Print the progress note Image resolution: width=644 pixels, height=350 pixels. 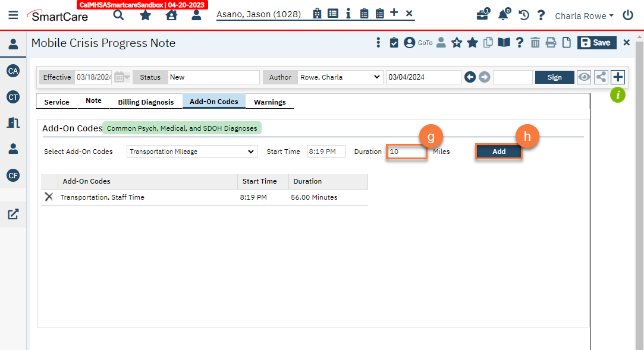pyautogui.click(x=551, y=43)
